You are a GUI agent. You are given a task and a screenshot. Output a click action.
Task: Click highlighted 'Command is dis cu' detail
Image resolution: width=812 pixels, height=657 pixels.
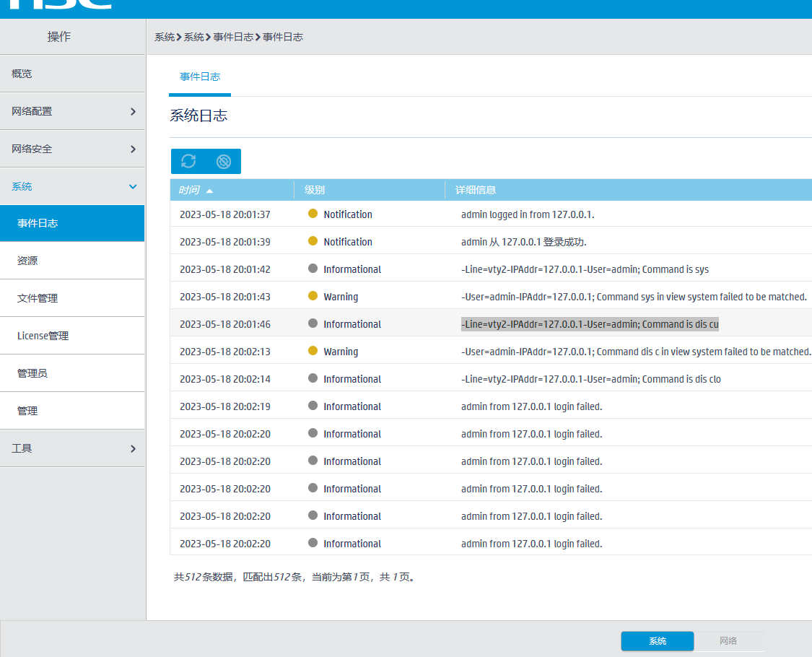pos(590,324)
